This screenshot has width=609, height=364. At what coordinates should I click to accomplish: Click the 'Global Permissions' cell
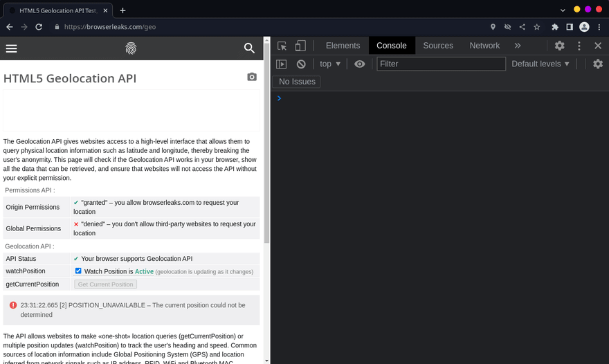coord(36,228)
